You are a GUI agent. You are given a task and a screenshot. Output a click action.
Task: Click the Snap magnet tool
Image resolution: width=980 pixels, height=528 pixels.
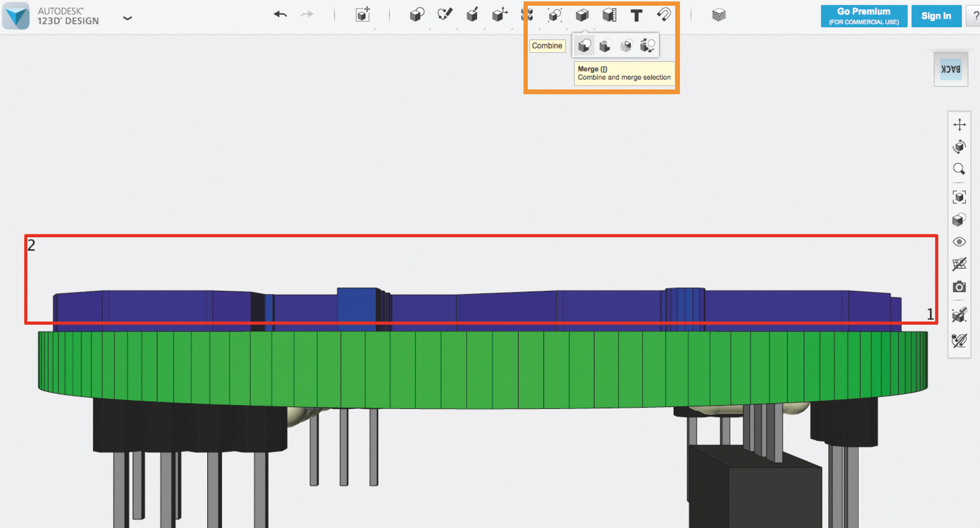coord(664,15)
